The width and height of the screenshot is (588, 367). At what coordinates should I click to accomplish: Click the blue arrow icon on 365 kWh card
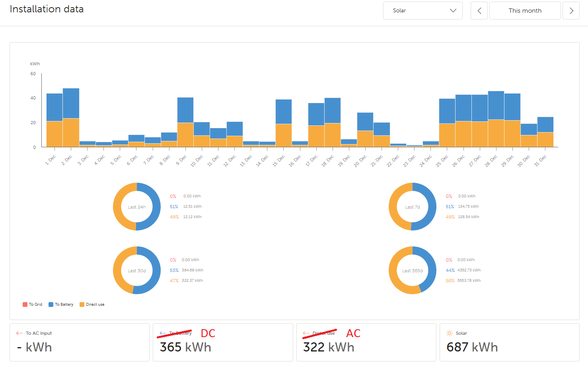(x=162, y=333)
